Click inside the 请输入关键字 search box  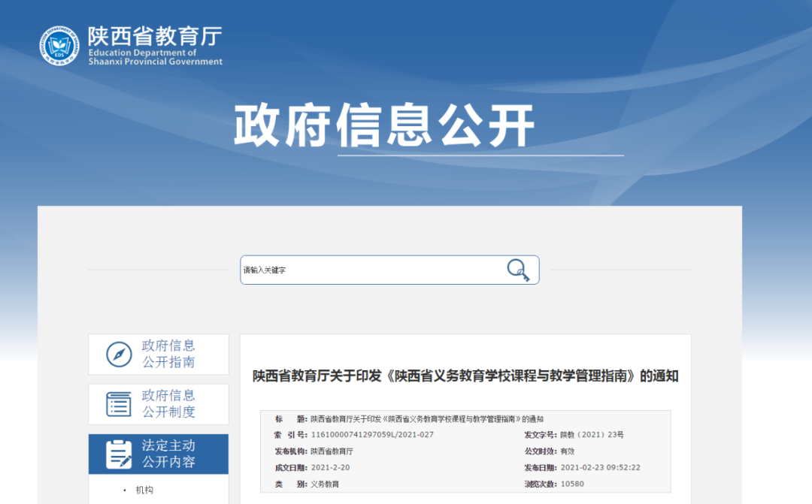(x=361, y=269)
